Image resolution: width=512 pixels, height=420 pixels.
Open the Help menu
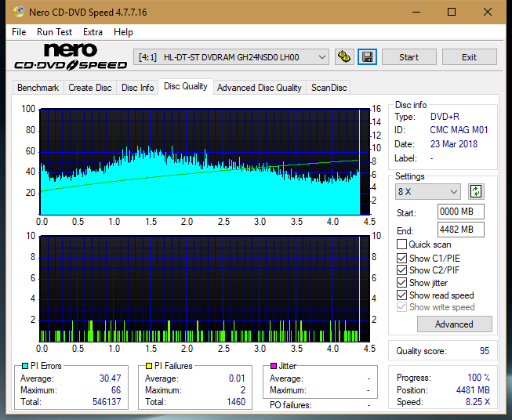pyautogui.click(x=123, y=32)
